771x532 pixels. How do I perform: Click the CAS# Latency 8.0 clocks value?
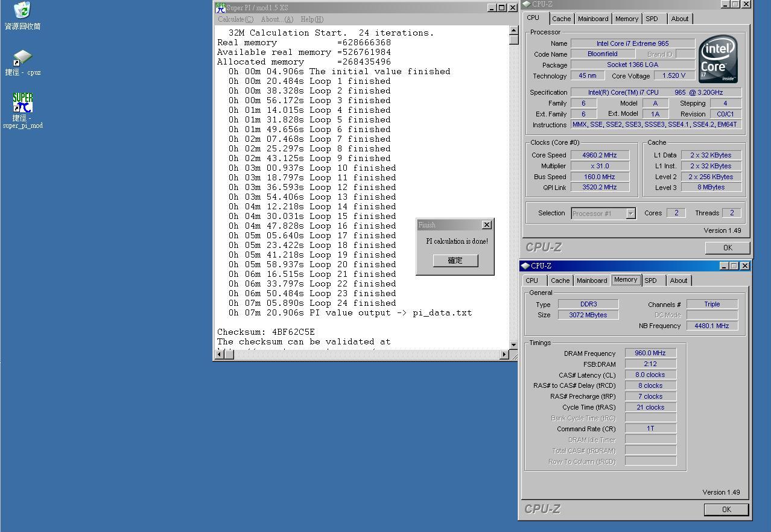point(650,375)
